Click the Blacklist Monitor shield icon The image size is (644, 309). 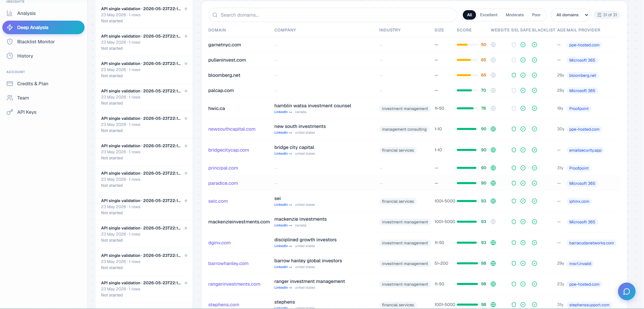tap(10, 42)
